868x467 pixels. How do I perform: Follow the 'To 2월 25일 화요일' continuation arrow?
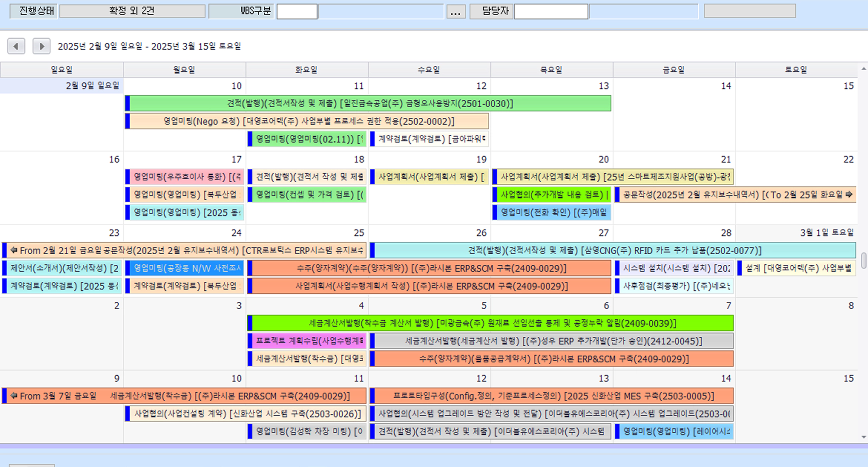point(848,195)
